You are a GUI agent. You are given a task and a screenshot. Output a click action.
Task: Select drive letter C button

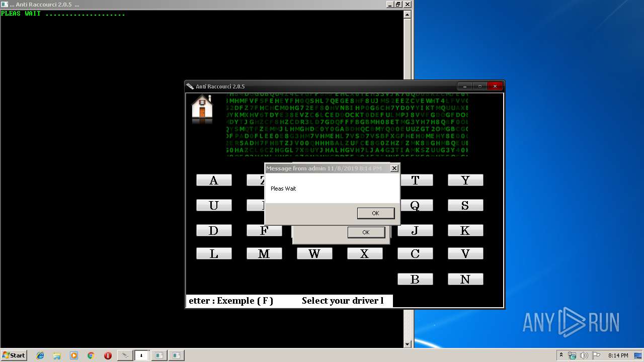415,253
